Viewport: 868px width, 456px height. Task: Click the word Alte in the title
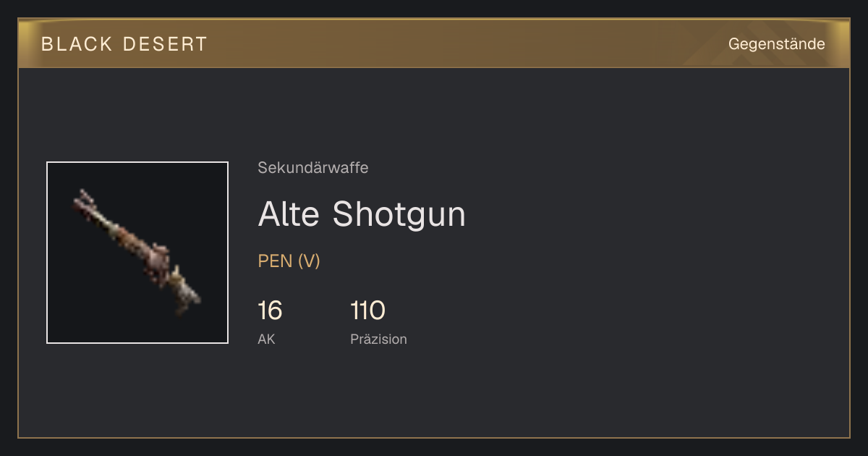[x=289, y=214]
